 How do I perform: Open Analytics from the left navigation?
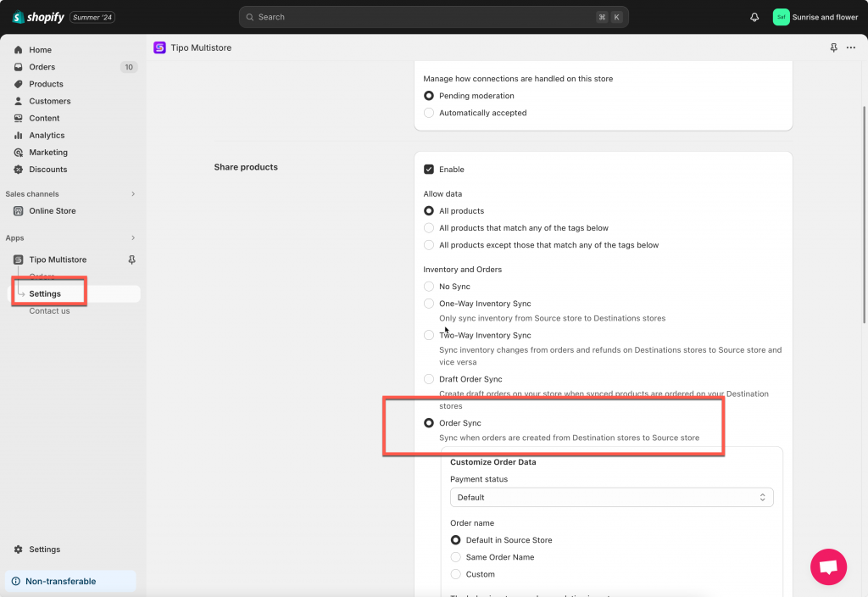(x=47, y=136)
